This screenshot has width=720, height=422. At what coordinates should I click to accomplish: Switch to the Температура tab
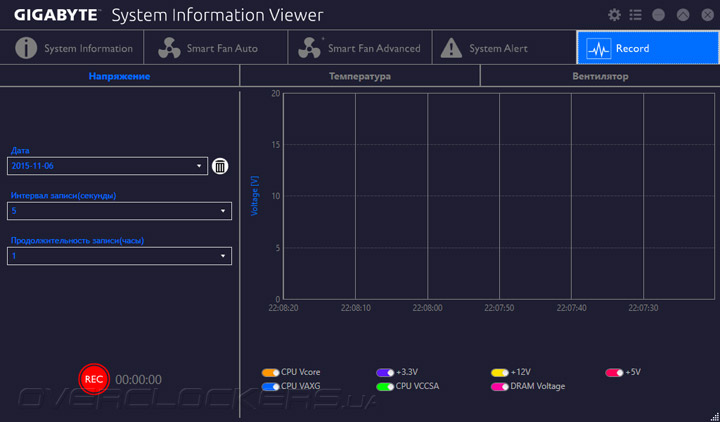point(360,76)
